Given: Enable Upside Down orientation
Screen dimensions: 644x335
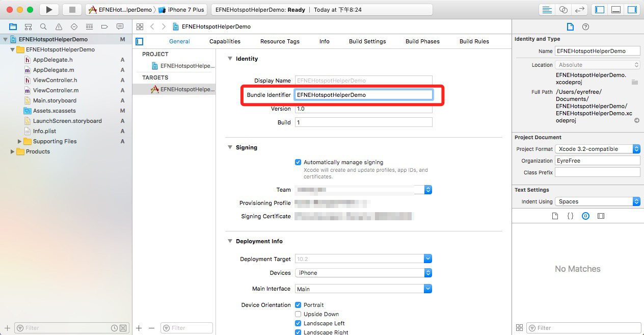Looking at the screenshot, I should pos(298,314).
